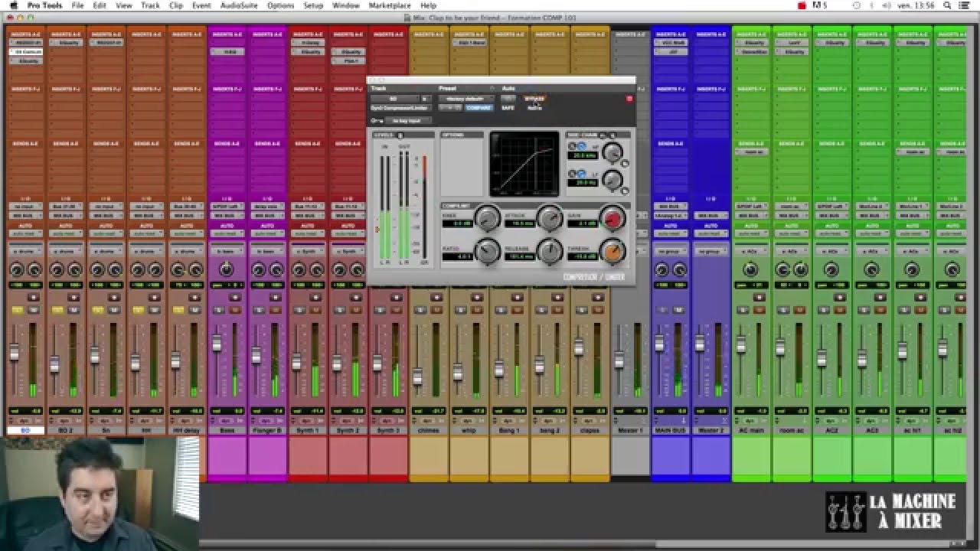This screenshot has width=980, height=551.
Task: Toggle solo on the Flanger B track
Action: click(259, 310)
